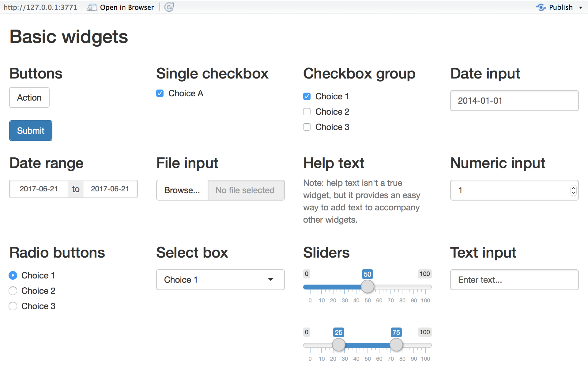The height and width of the screenshot is (368, 588).
Task: Open the Publish dropdown arrow
Action: point(581,8)
